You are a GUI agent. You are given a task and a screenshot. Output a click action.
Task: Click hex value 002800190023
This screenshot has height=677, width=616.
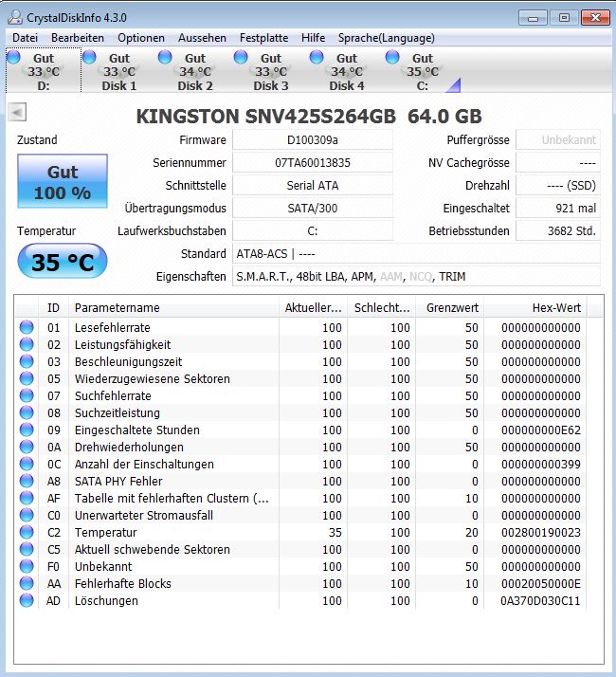pos(541,532)
